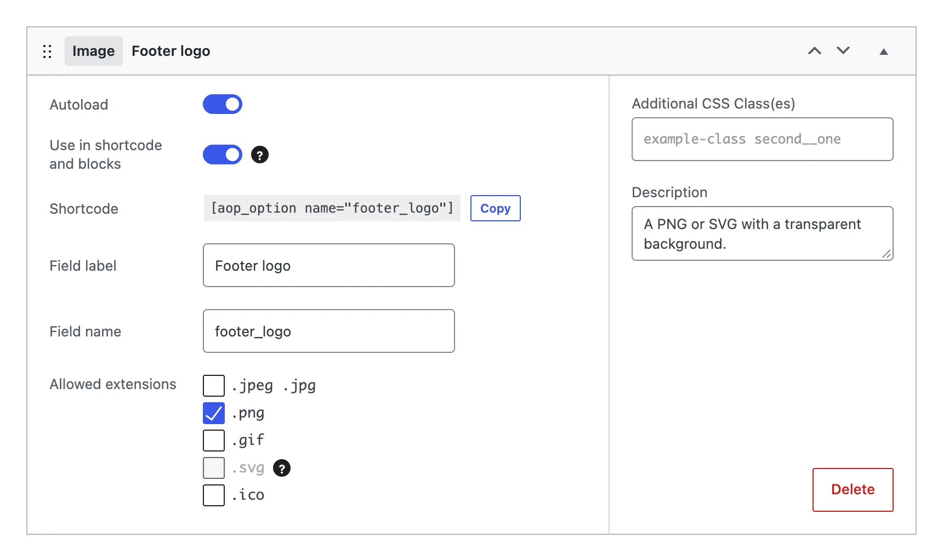Disable Use in shortcode and blocks
This screenshot has height=560, width=943.
click(x=223, y=155)
